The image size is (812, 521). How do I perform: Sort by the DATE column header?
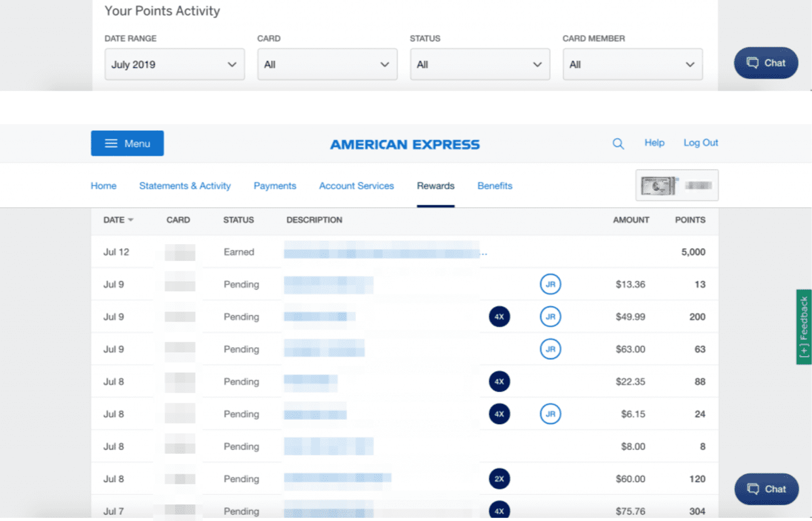118,220
